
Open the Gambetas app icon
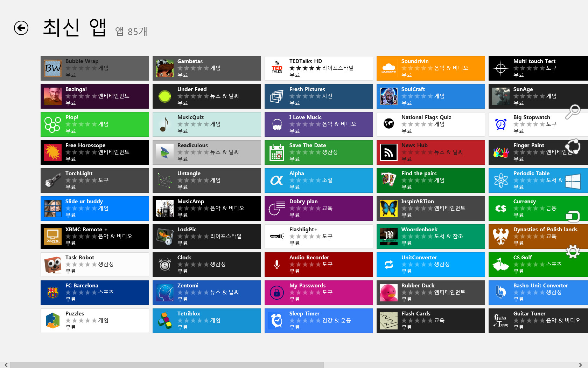point(165,68)
